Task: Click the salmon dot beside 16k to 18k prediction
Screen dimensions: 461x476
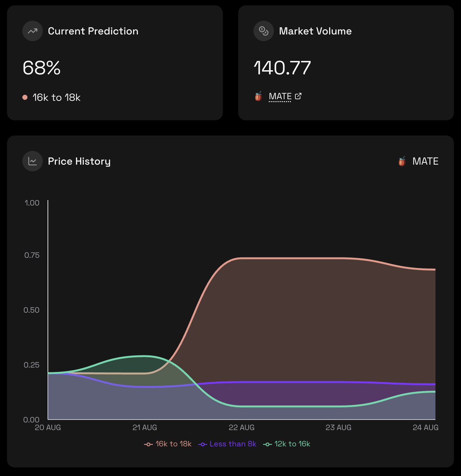Action: [x=25, y=97]
